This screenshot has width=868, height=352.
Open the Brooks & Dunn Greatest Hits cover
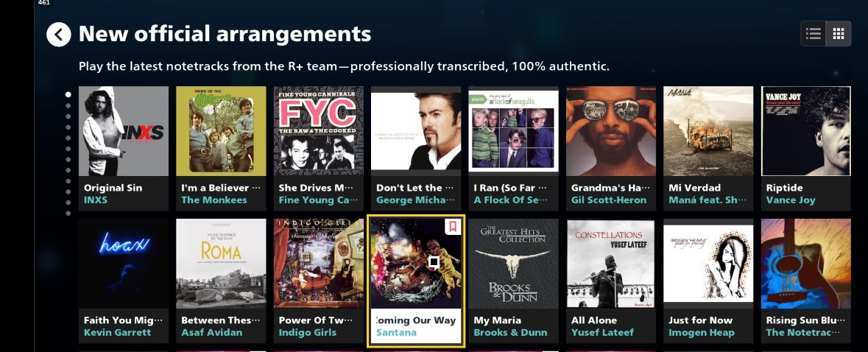coord(513,264)
